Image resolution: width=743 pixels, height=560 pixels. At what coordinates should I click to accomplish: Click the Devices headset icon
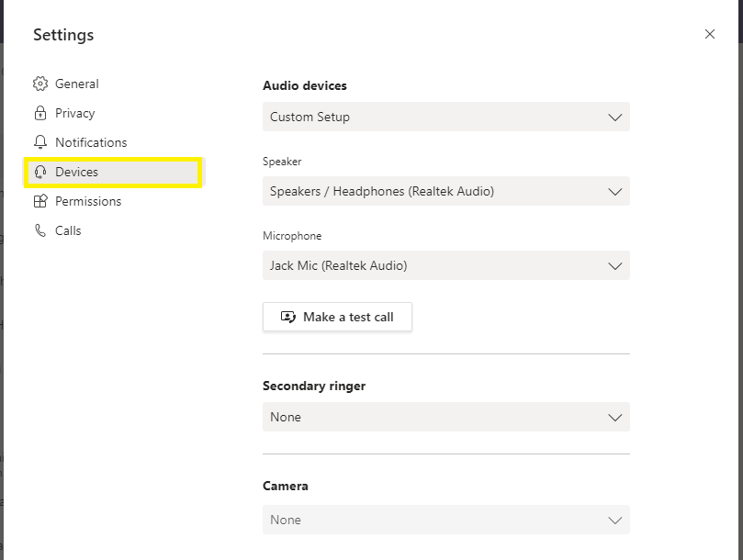[40, 172]
